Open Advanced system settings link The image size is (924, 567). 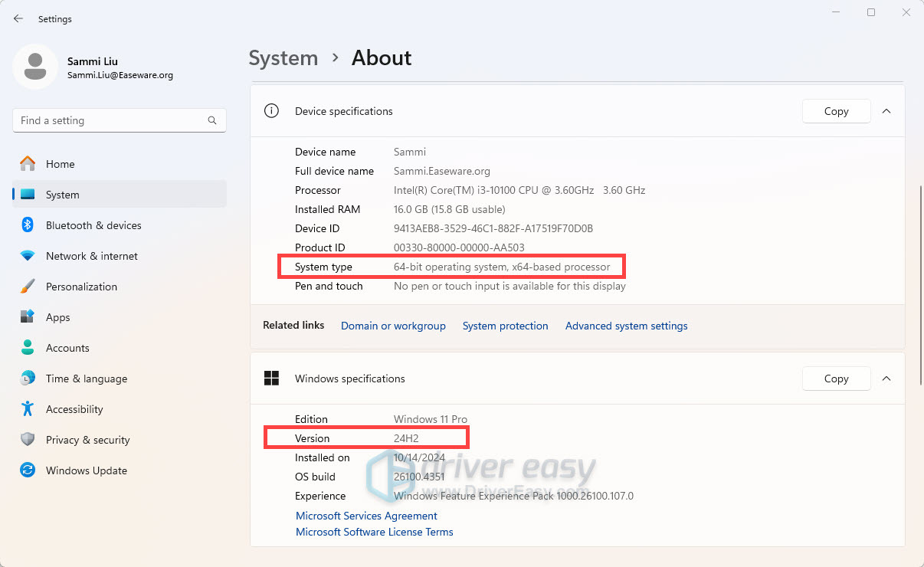point(627,326)
